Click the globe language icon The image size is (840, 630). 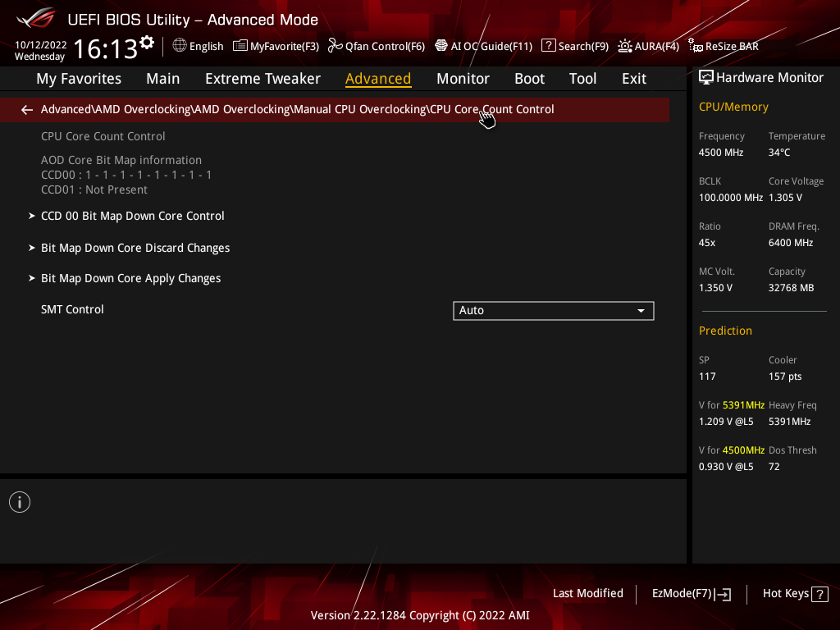point(180,46)
